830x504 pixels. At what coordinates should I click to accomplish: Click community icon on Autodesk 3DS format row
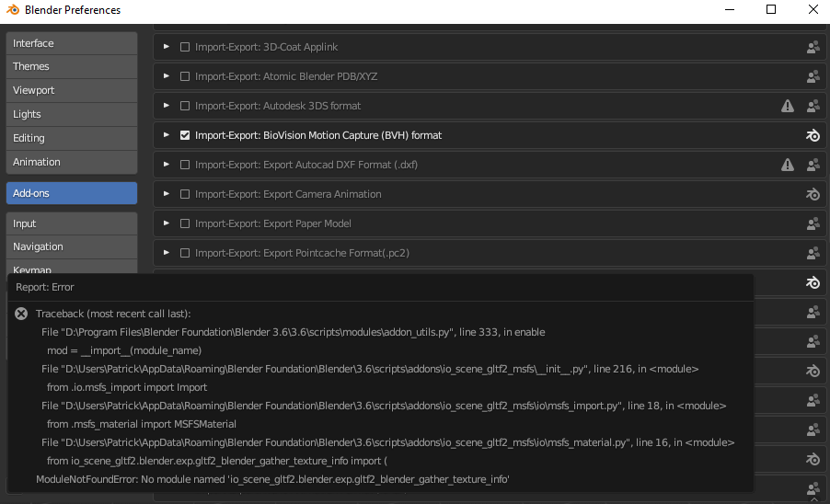pos(813,107)
